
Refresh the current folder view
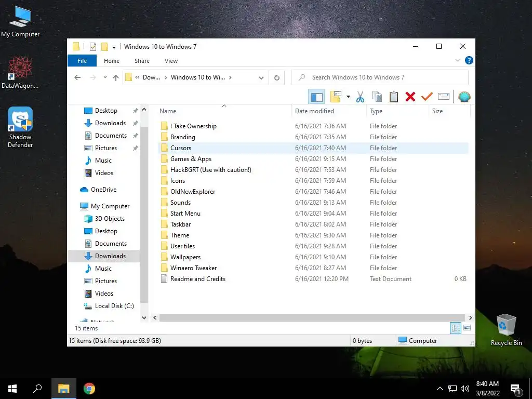click(277, 78)
